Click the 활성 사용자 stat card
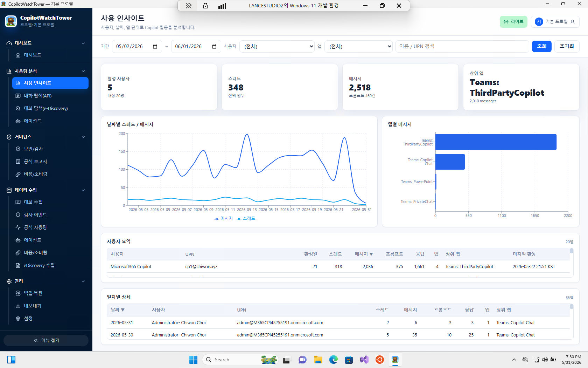This screenshot has width=588, height=368. (x=159, y=87)
